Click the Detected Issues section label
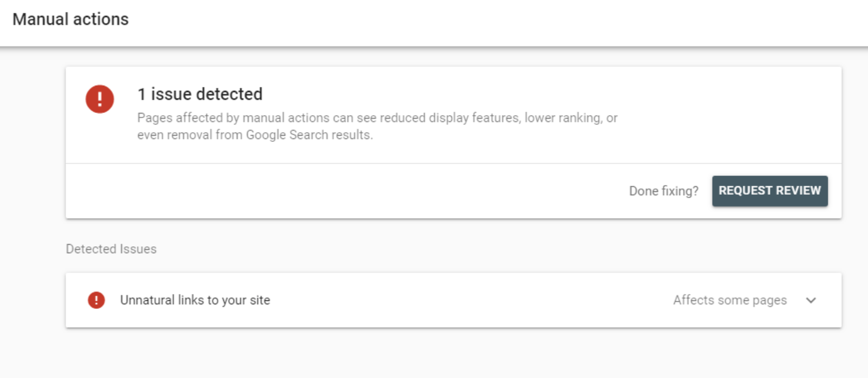The image size is (868, 378). coord(111,249)
